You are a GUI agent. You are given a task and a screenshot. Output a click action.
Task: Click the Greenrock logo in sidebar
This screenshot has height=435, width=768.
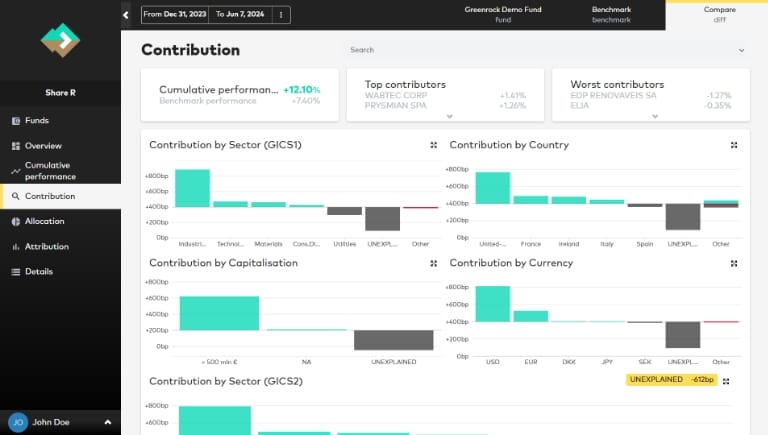60,40
